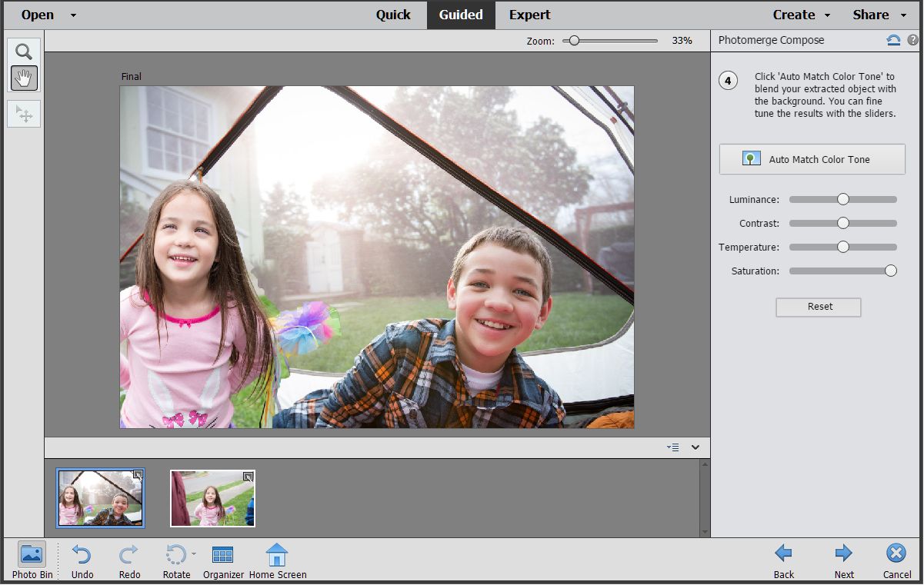This screenshot has width=924, height=585.
Task: Select the Hand tool
Action: pos(24,78)
